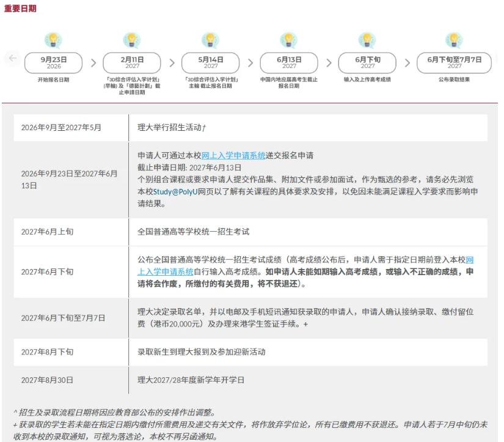
Task: Click the 理大决定录取名单 description cell
Action: coord(308,318)
